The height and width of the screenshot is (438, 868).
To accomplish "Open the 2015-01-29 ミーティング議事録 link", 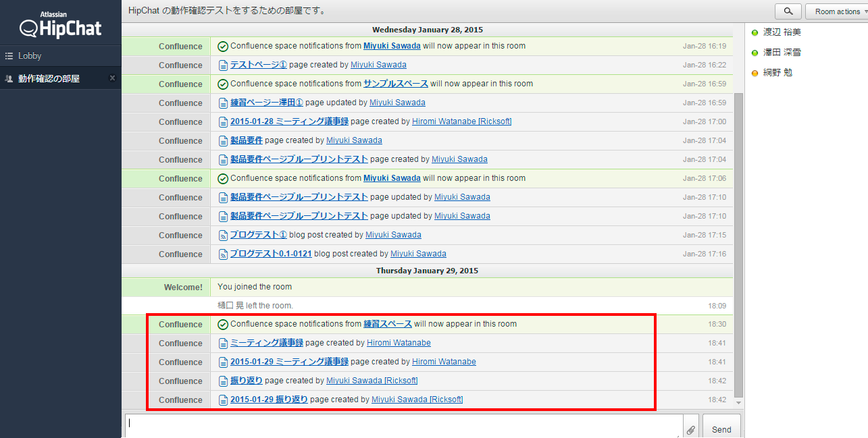I will (x=289, y=362).
